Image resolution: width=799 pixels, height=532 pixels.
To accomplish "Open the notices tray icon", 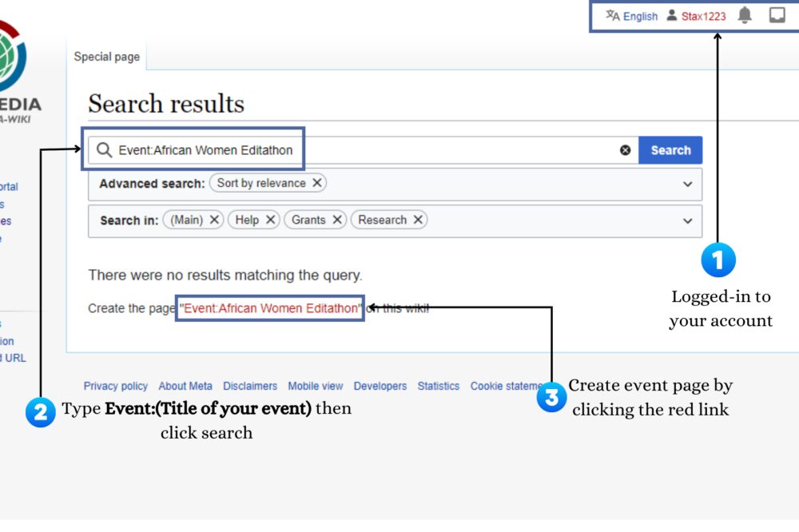I will click(x=777, y=15).
